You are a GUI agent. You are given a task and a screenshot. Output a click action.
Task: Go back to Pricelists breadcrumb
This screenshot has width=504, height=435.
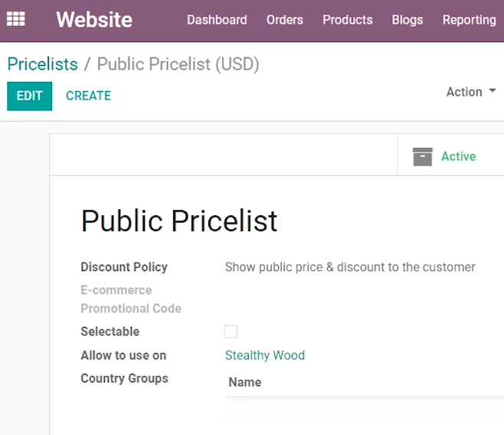tap(42, 64)
